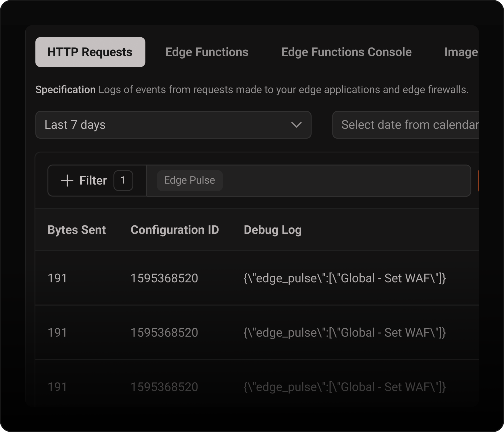The height and width of the screenshot is (432, 504).
Task: Select the Edge Pulse filter chip
Action: 189,180
